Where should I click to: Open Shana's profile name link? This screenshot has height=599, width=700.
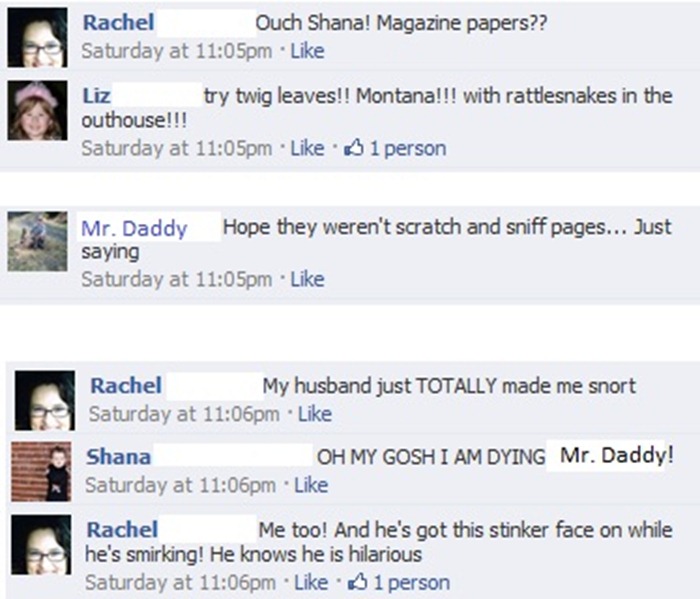coord(118,457)
